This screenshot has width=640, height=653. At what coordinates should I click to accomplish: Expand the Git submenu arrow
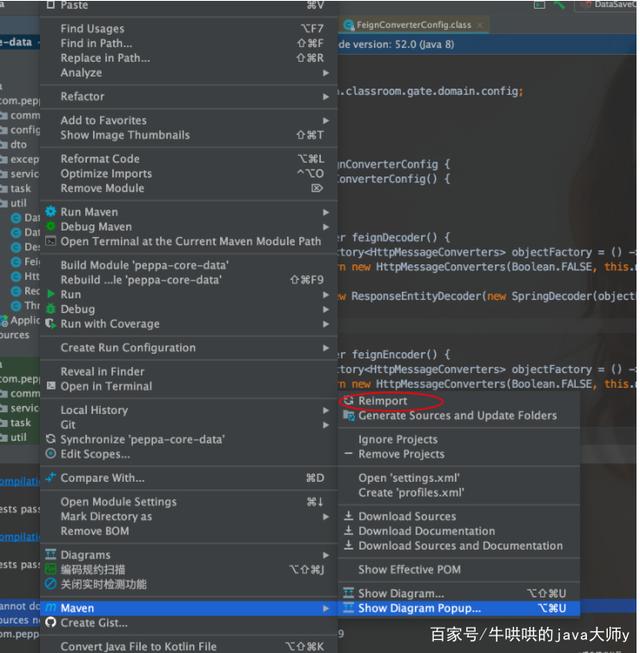(326, 425)
